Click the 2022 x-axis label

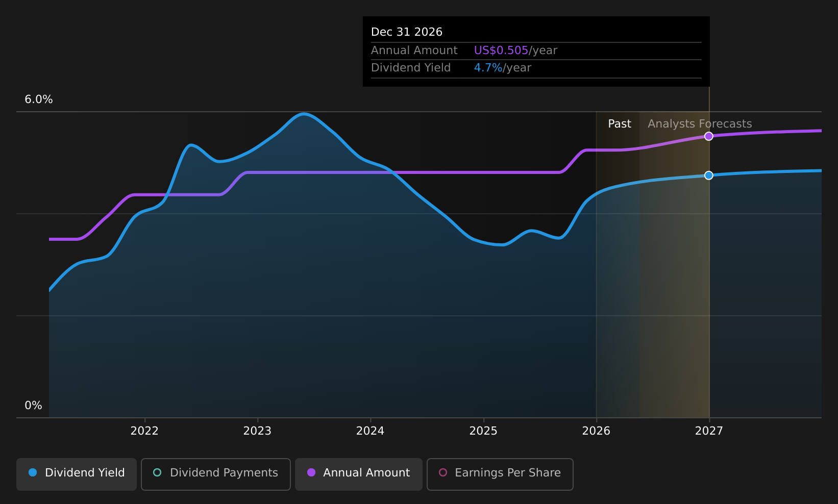click(x=144, y=431)
